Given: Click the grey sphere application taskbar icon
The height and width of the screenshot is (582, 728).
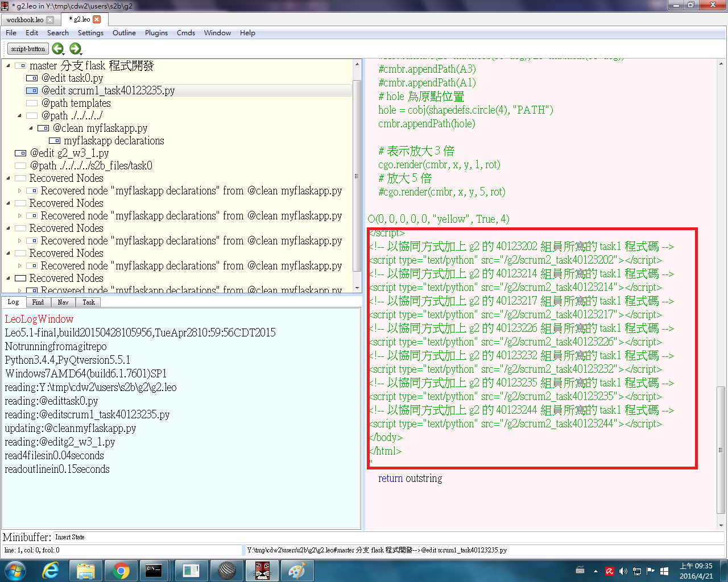Looking at the screenshot, I should tap(226, 571).
